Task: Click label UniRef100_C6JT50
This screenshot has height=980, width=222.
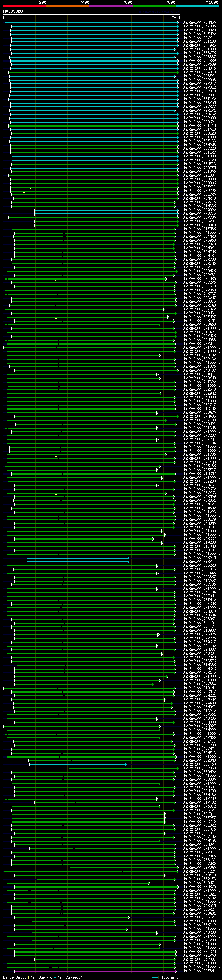Action: 199,764
